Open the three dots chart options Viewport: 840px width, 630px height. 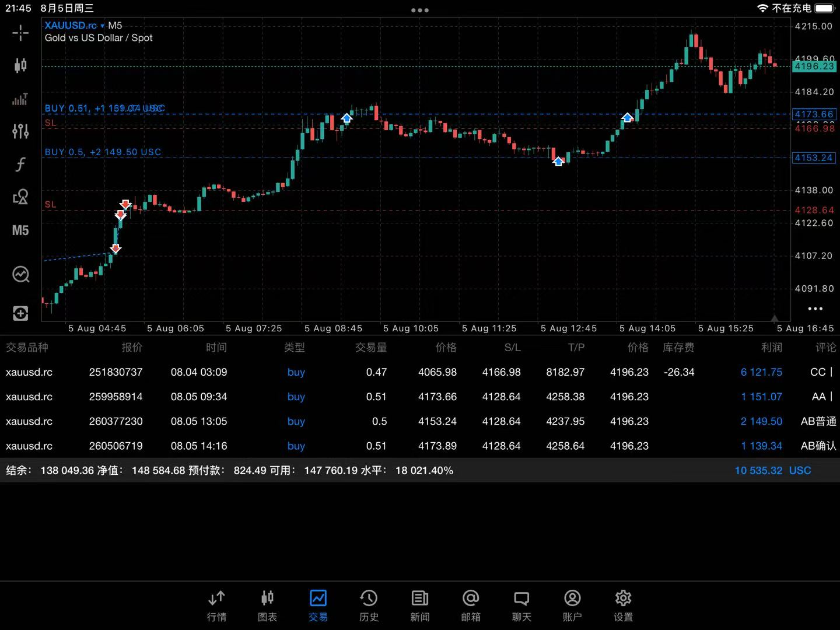point(815,309)
